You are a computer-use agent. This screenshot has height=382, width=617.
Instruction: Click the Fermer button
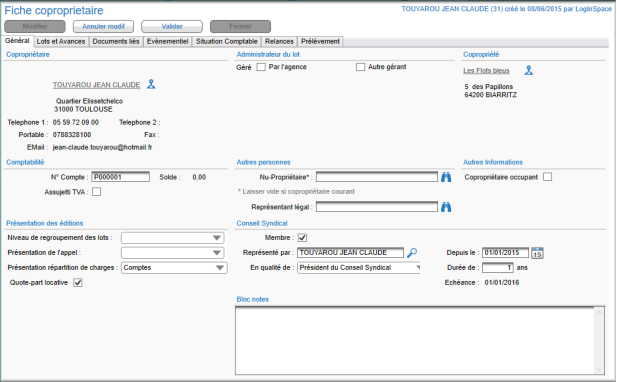240,26
